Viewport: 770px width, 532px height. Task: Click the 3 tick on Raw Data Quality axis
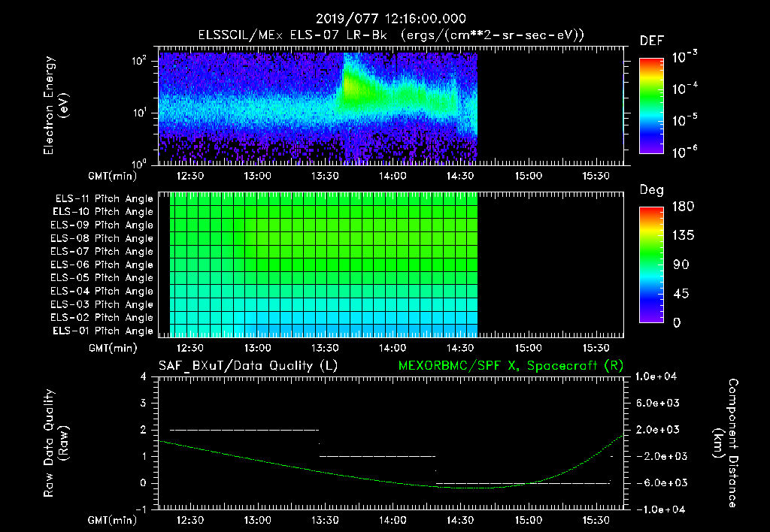click(144, 403)
